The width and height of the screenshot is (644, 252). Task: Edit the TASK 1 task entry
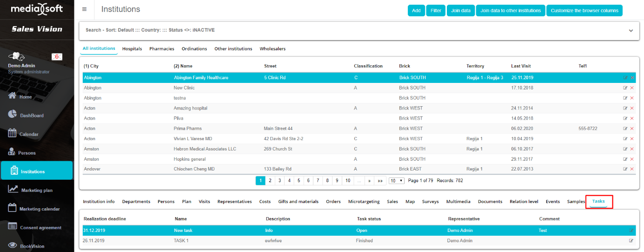pyautogui.click(x=631, y=241)
